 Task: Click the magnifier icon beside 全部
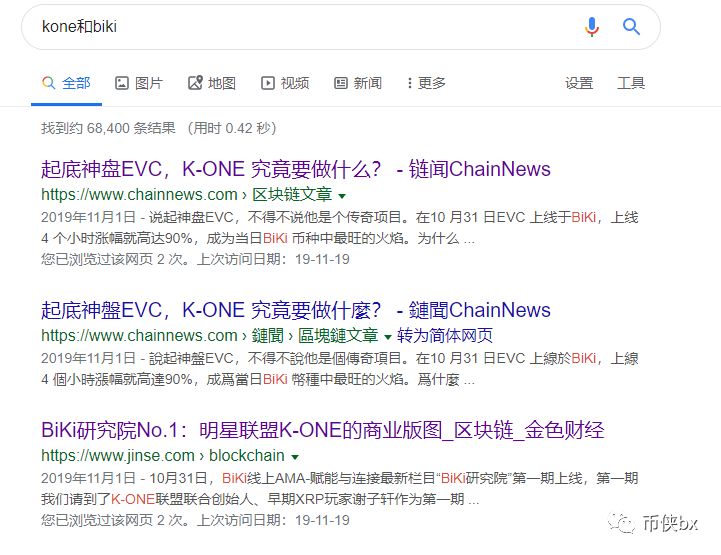coord(48,83)
